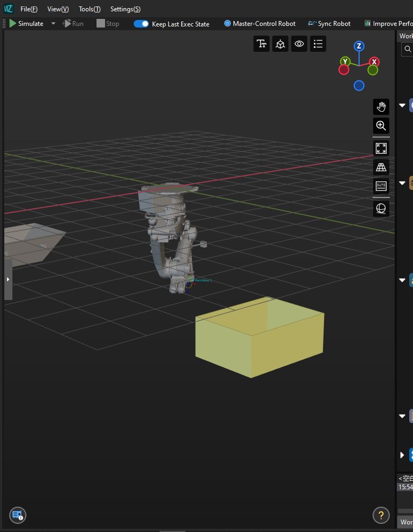Open the Tools menu
413x532 pixels.
coord(90,9)
